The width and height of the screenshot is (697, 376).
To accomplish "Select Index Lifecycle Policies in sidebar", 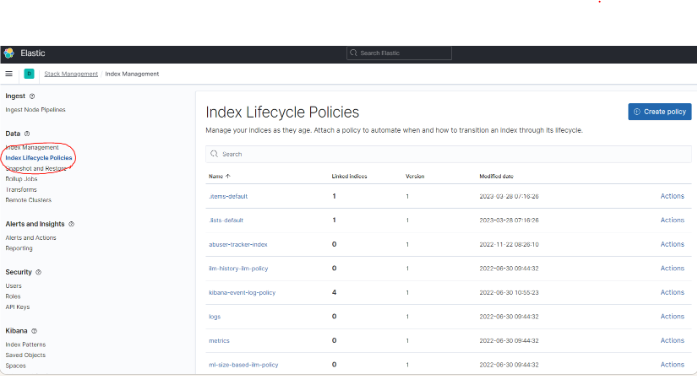I will [x=39, y=158].
